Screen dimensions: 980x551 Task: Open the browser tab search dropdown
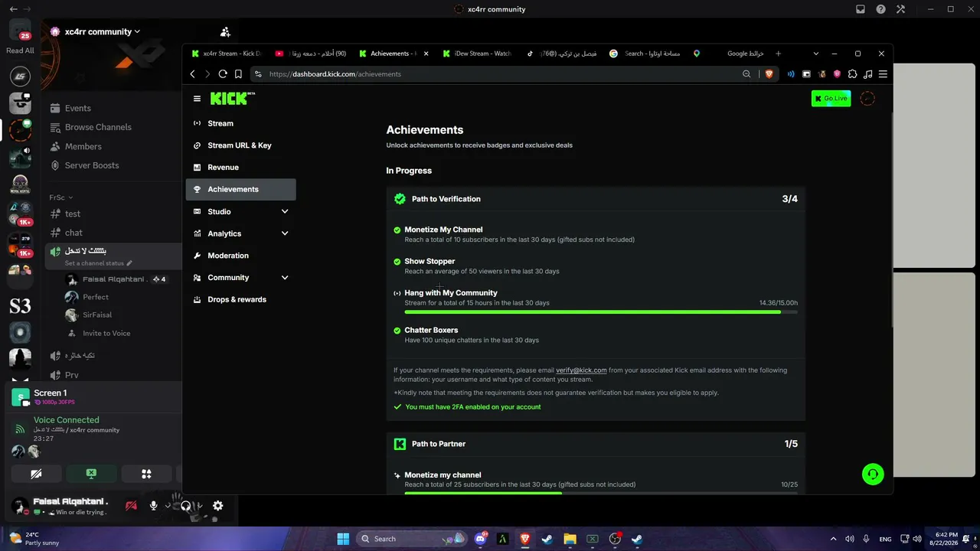pos(816,54)
